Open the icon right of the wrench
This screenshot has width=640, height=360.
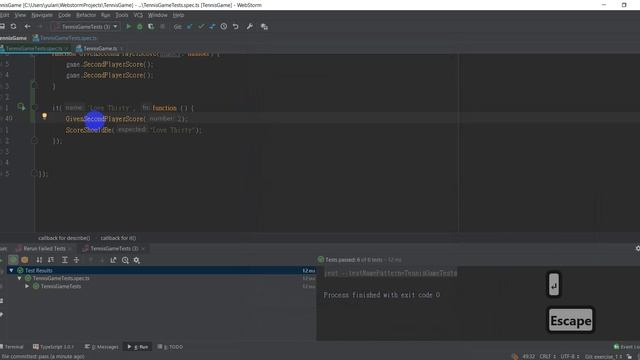pyautogui.click(x=264, y=27)
